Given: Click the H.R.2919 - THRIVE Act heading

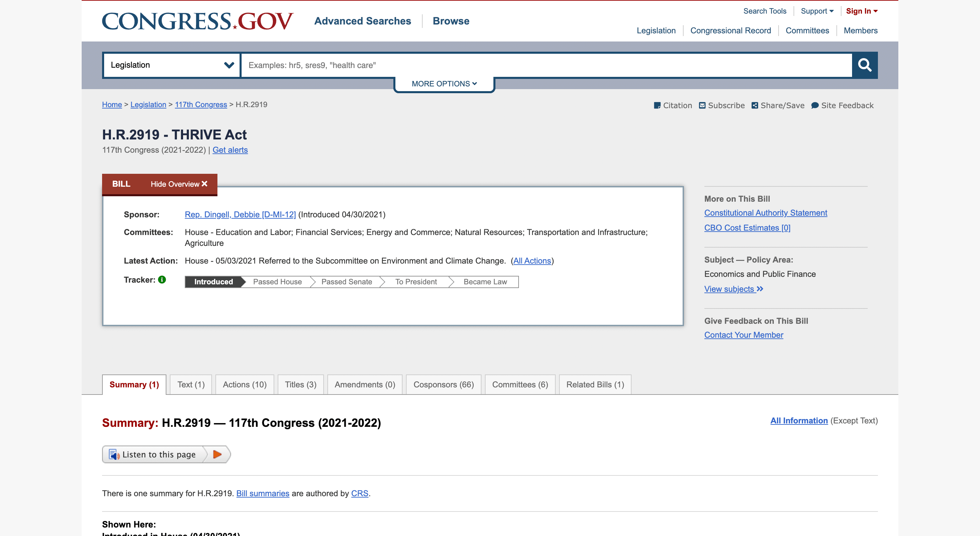Looking at the screenshot, I should 174,135.
